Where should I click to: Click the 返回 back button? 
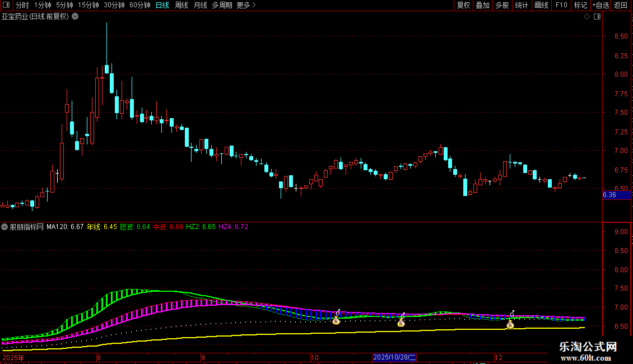pos(621,5)
